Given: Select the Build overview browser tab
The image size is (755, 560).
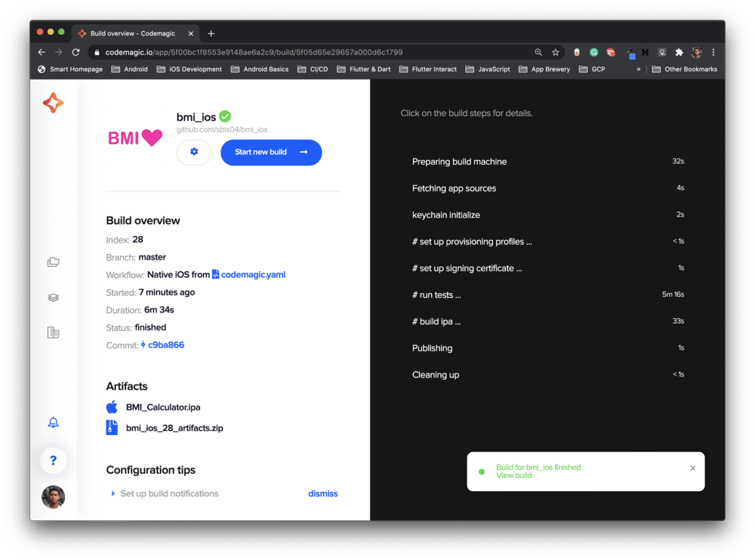Looking at the screenshot, I should 136,34.
